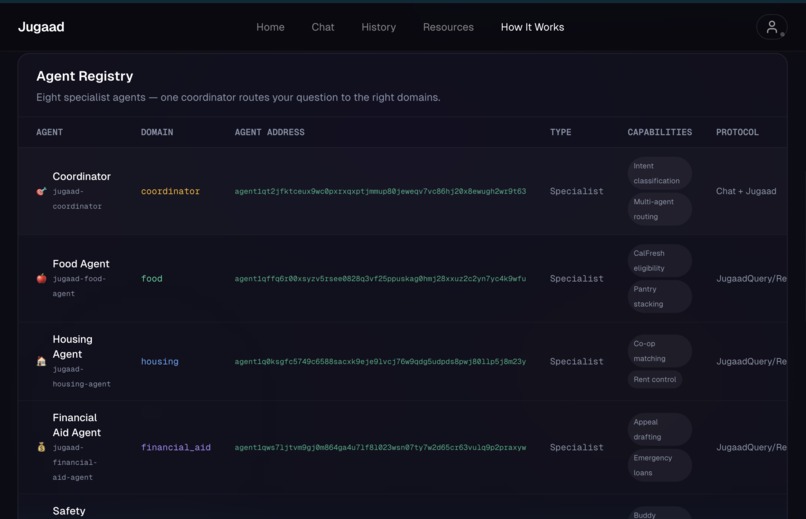Click the coordinator domain label
This screenshot has height=519, width=806.
(x=170, y=191)
